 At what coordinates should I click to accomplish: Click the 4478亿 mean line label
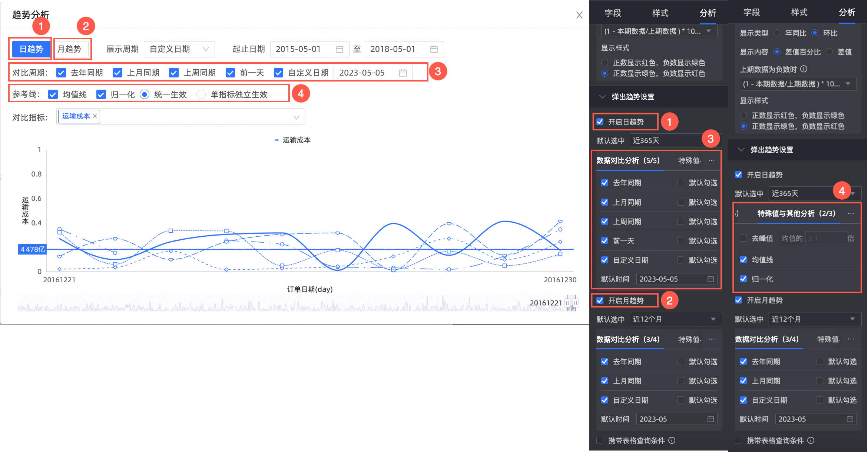pyautogui.click(x=32, y=249)
